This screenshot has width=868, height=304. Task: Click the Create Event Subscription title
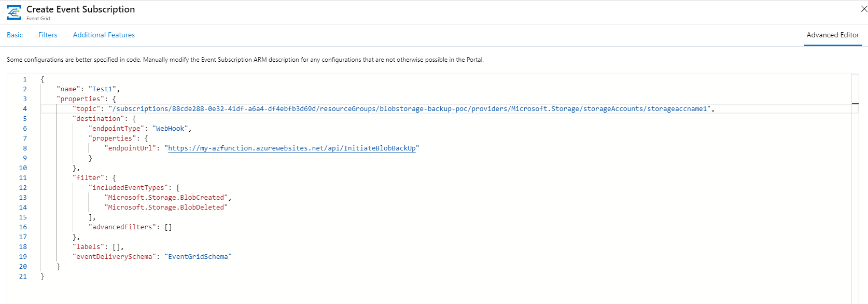click(x=80, y=9)
